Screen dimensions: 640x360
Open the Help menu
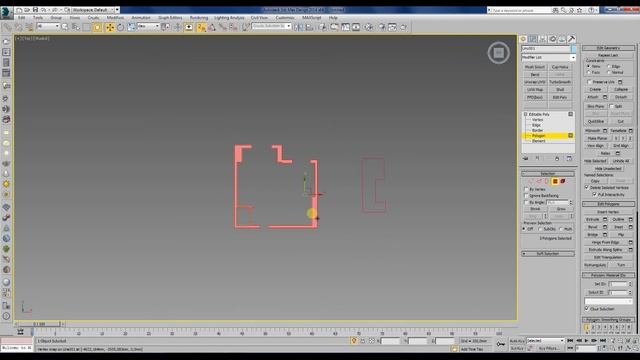tap(333, 18)
